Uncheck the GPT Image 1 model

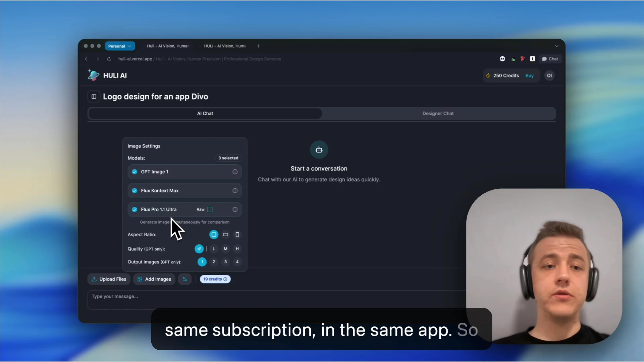coord(135,172)
